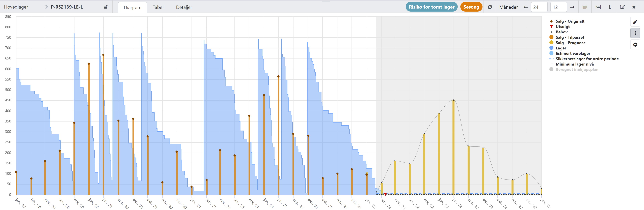Open chart in external window icon
The height and width of the screenshot is (210, 644).
tap(622, 7)
